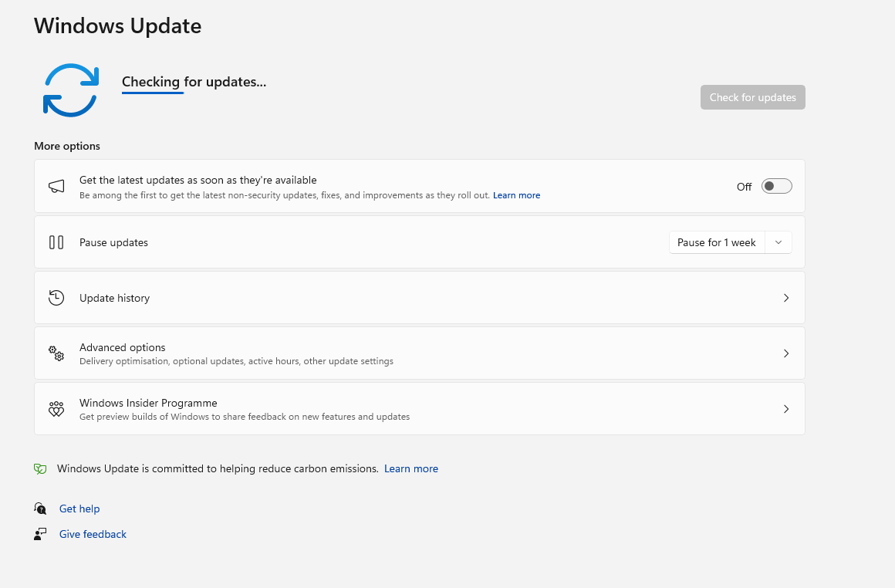Click the Advanced options gears icon
Image resolution: width=895 pixels, height=588 pixels.
tap(56, 353)
